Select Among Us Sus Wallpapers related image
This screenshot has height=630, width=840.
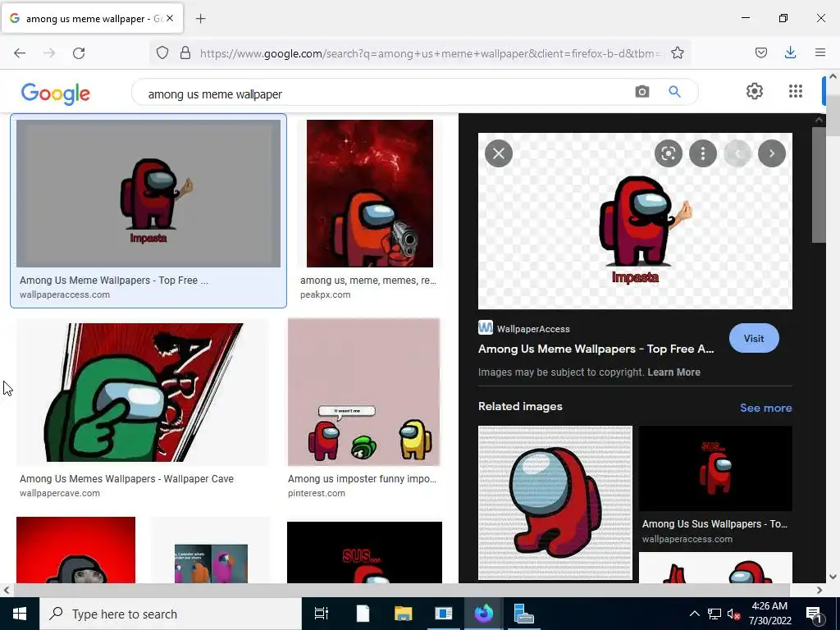pos(715,468)
